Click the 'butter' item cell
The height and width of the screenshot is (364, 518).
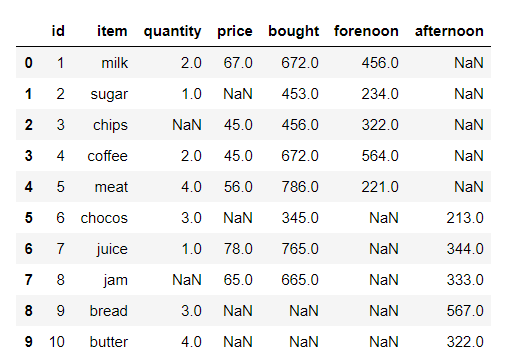coord(109,342)
